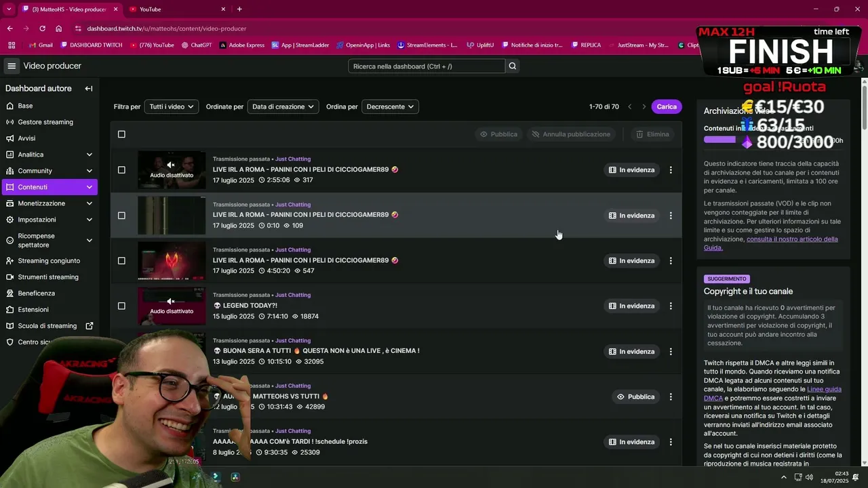Select the 4:50:20 video checkbox

coord(121,261)
